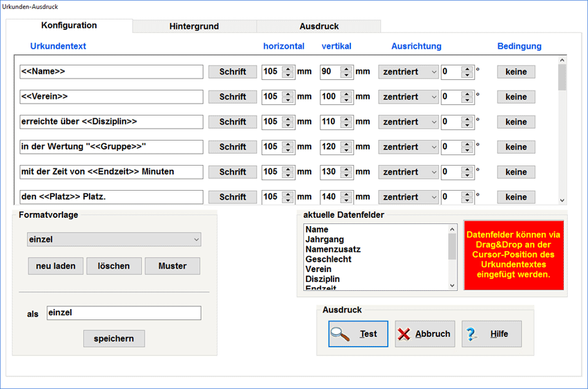The image size is (588, 389).
Task: Switch to the Hintergrund tab
Action: (x=194, y=26)
